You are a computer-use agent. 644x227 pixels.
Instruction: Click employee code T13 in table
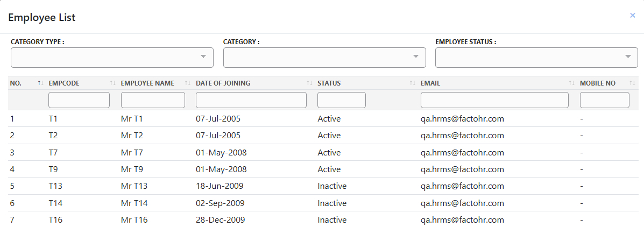[55, 186]
